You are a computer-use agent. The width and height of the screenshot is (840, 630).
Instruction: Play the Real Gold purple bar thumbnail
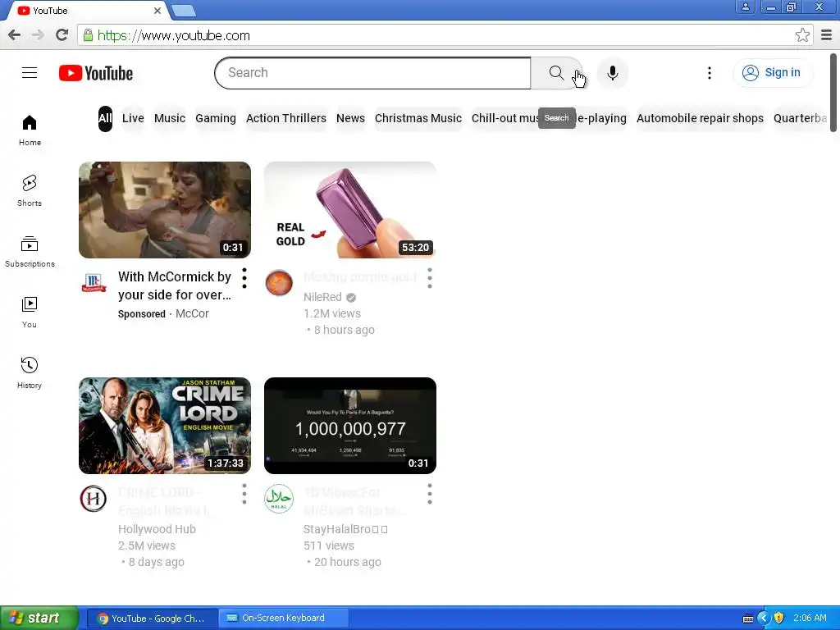click(x=349, y=210)
